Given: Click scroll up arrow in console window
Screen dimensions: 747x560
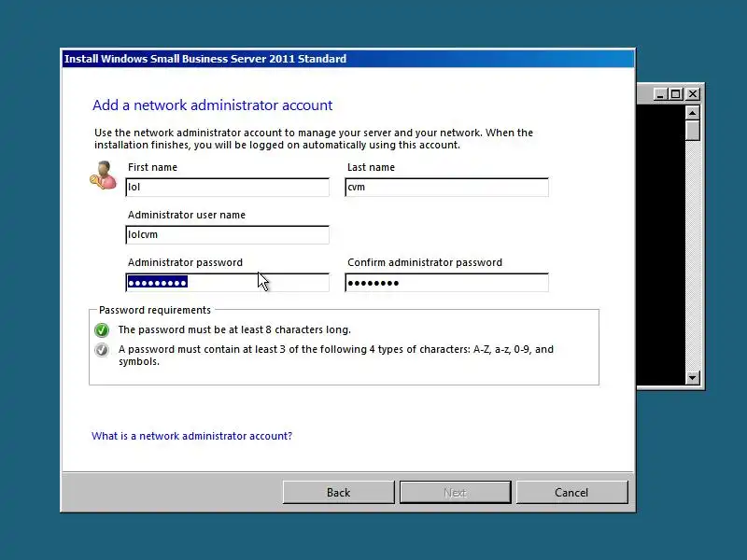Looking at the screenshot, I should [x=692, y=112].
